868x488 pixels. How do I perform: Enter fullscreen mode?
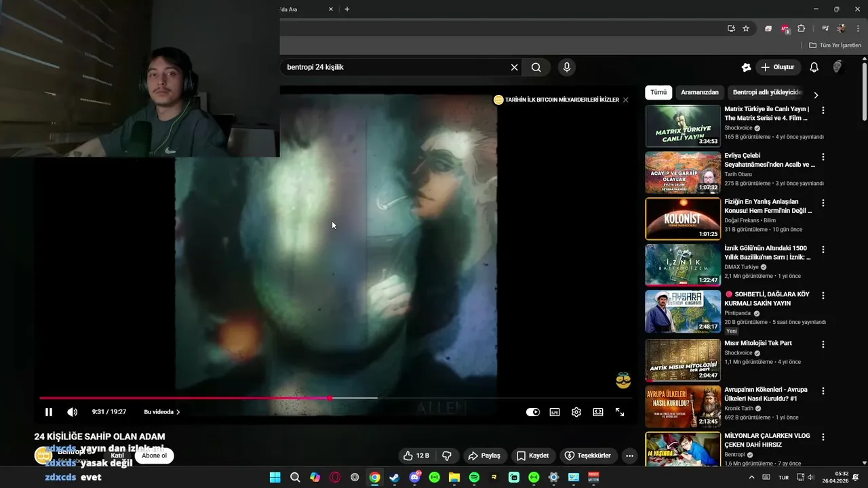[620, 412]
